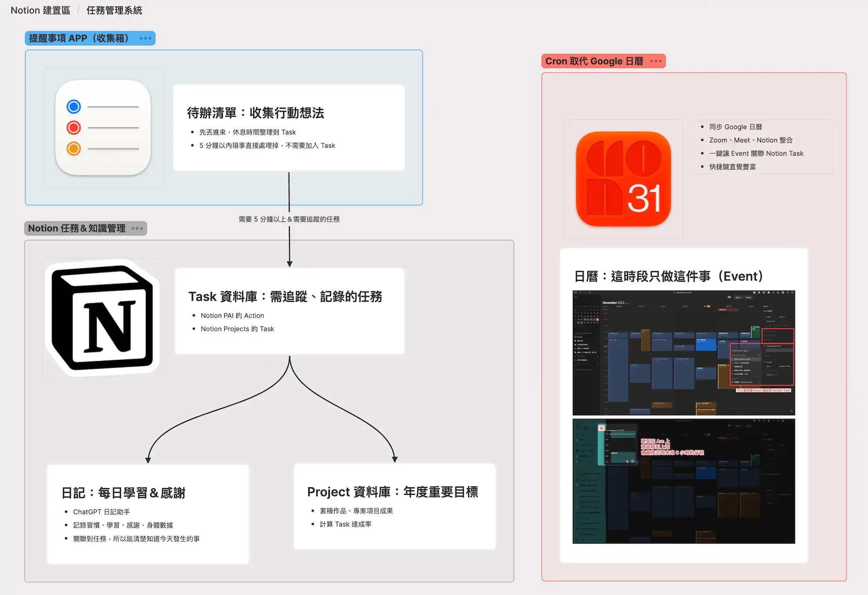Image resolution: width=868 pixels, height=595 pixels.
Task: Select the 待辦清單：收集行動想法 heading
Action: [x=255, y=113]
